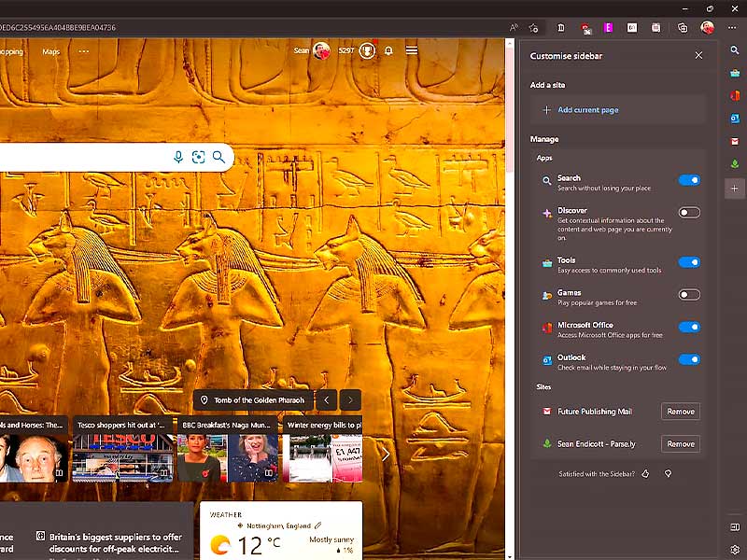Open the Rewards trophy medal icon

367,50
